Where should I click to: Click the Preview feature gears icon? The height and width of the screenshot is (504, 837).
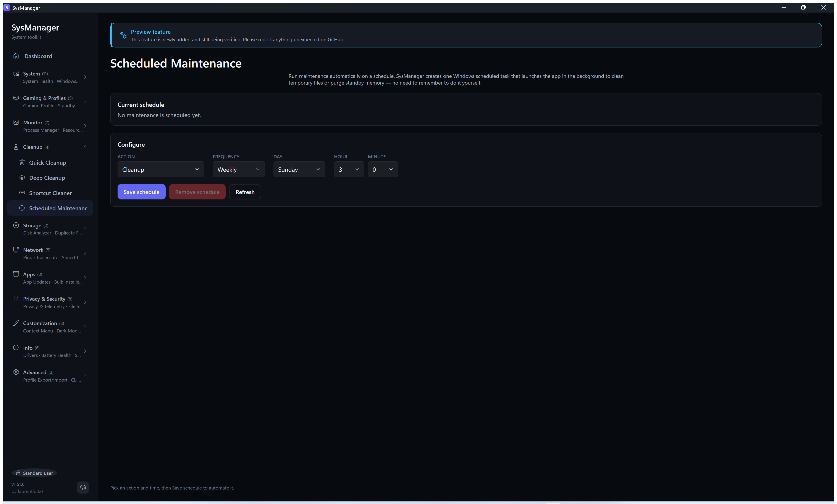point(123,35)
